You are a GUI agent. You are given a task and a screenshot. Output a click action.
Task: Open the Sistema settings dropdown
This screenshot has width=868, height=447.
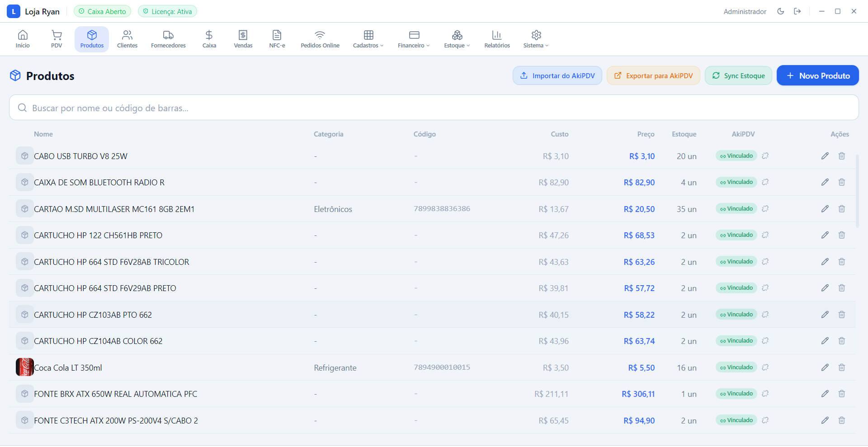536,39
